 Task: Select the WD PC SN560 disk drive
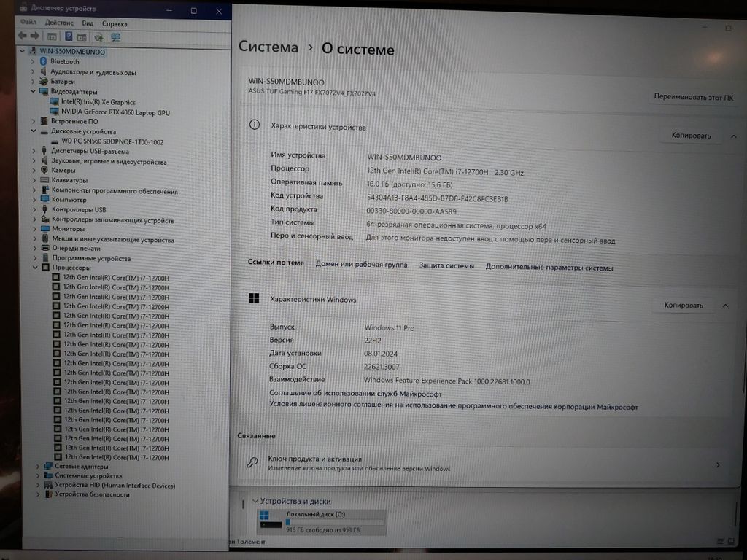click(x=112, y=141)
